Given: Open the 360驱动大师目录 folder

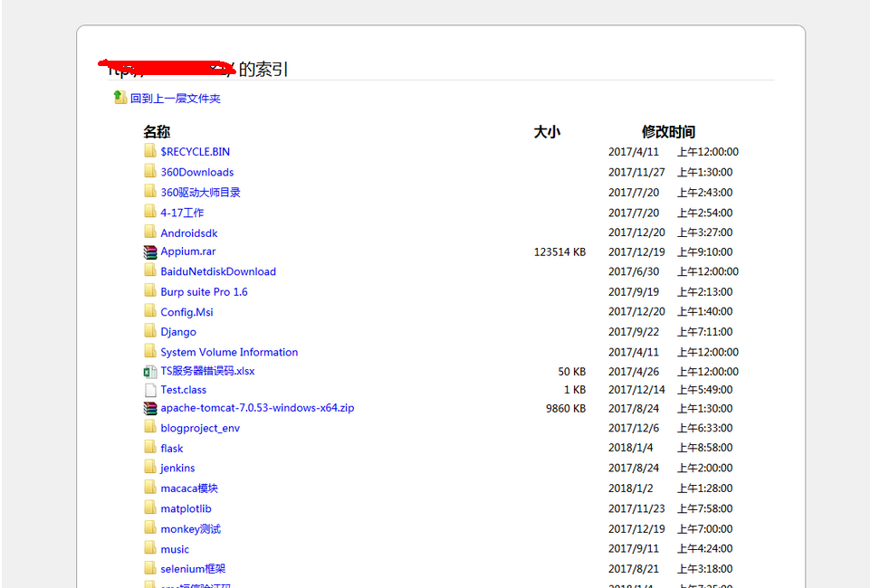Looking at the screenshot, I should click(x=200, y=193).
